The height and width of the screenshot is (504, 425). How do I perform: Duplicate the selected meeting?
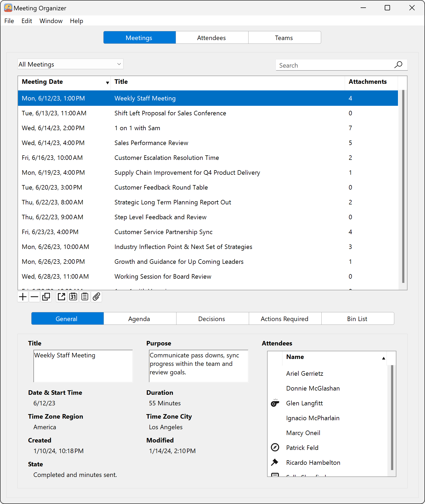pos(46,296)
